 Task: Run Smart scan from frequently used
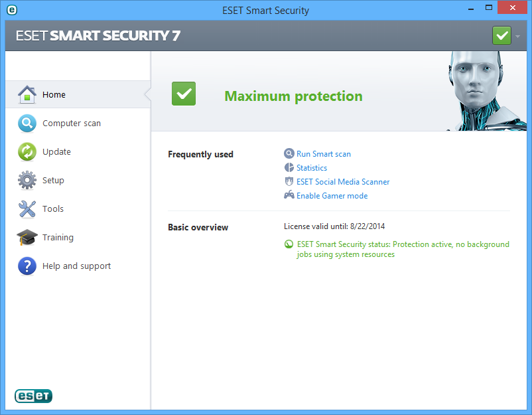pyautogui.click(x=324, y=154)
